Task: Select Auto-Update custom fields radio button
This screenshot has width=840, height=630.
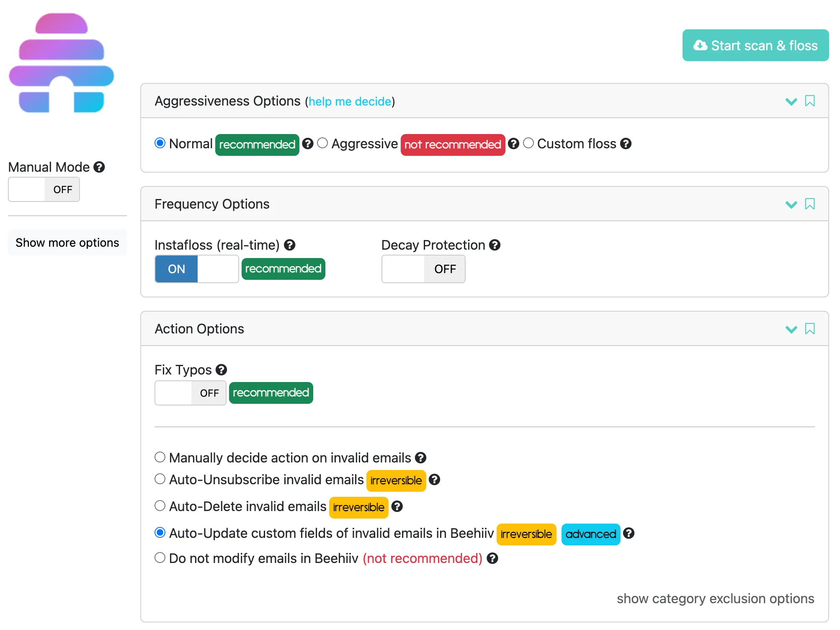Action: [x=160, y=532]
